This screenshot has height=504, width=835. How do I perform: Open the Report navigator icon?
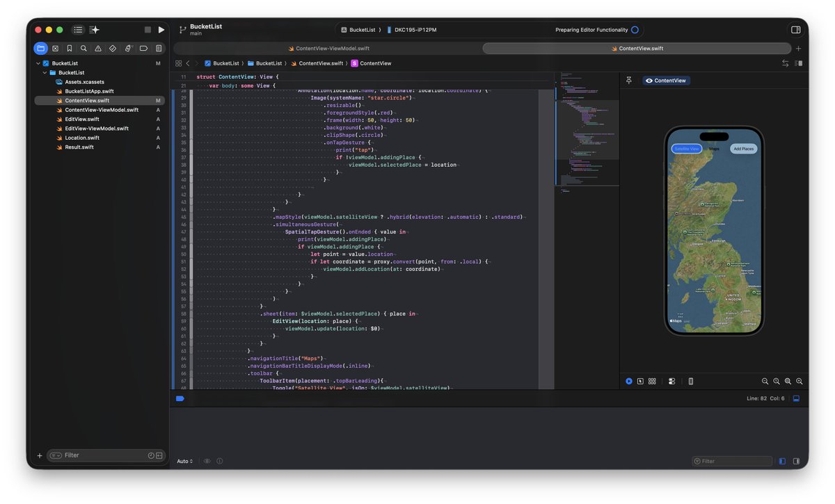coord(159,48)
